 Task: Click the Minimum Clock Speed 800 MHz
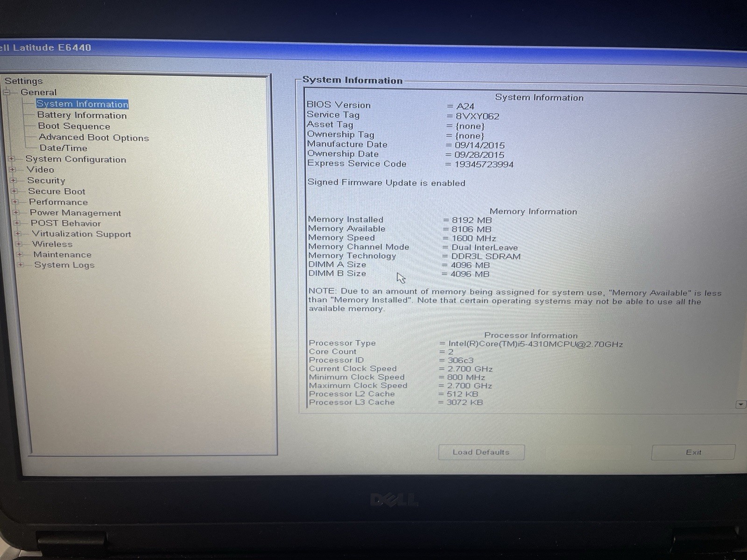point(466,377)
